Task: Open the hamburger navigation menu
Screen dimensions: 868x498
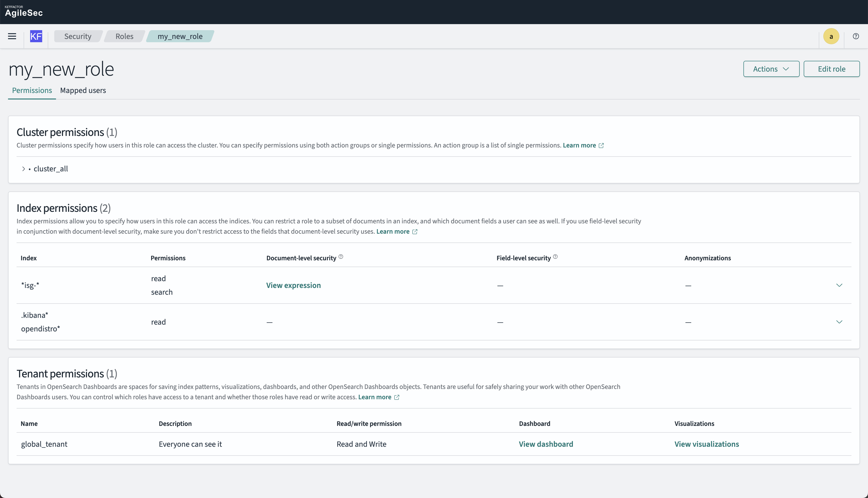Action: (x=12, y=36)
